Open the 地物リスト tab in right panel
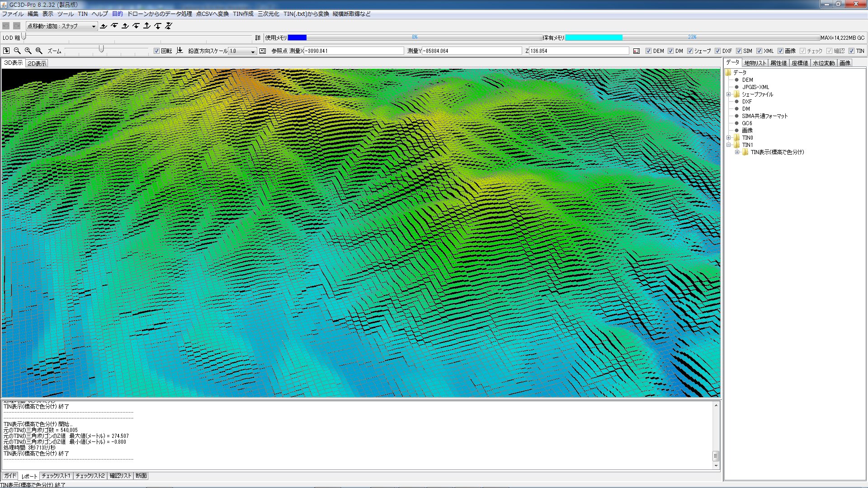 coord(755,63)
